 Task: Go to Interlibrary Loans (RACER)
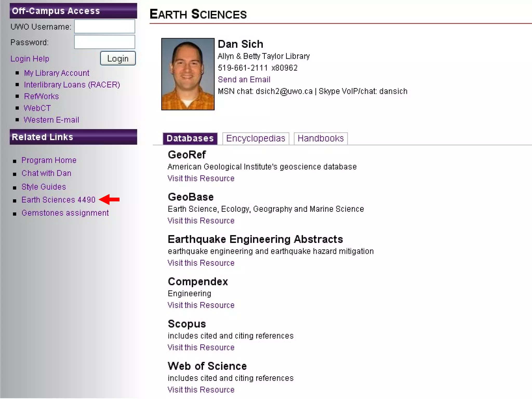click(72, 85)
